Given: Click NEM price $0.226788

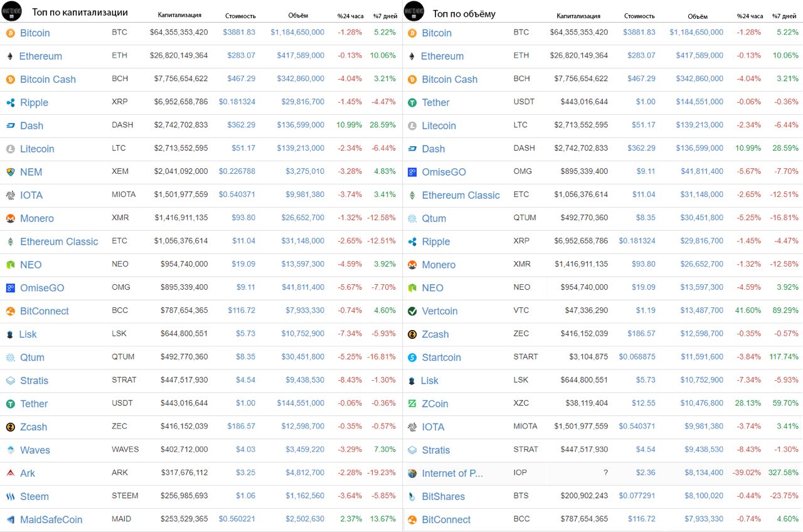Looking at the screenshot, I should pyautogui.click(x=237, y=171).
